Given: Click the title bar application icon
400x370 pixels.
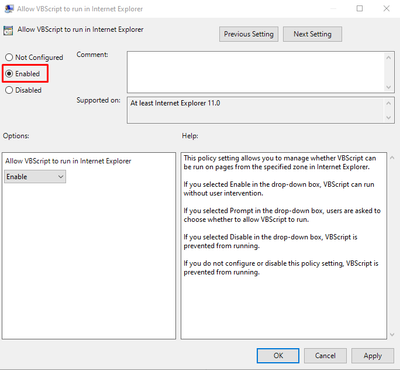Looking at the screenshot, I should pyautogui.click(x=9, y=9).
